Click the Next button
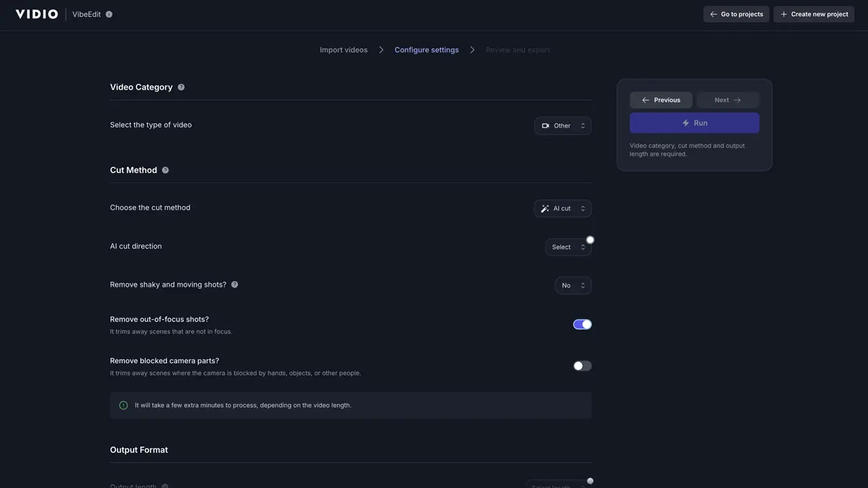Image resolution: width=868 pixels, height=488 pixels. [728, 100]
